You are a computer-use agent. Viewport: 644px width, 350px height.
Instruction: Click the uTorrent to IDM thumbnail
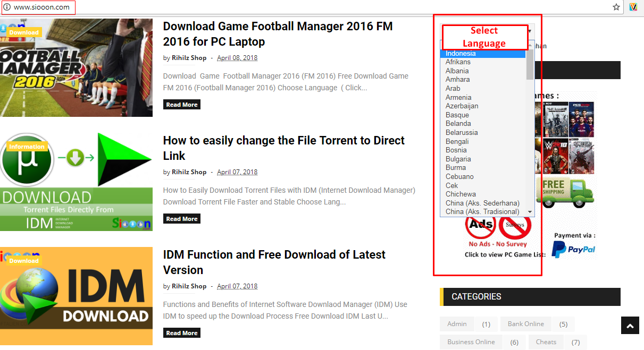pos(76,182)
